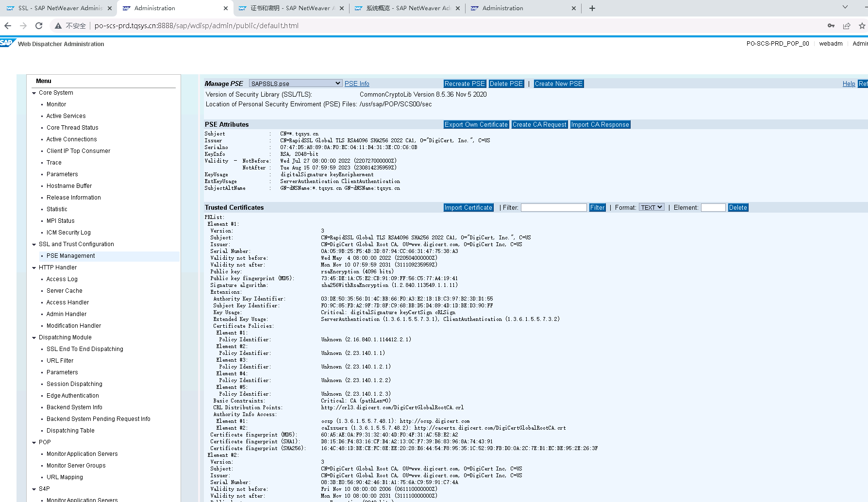Open Hostname Buffer
The height and width of the screenshot is (502, 868).
(x=69, y=186)
